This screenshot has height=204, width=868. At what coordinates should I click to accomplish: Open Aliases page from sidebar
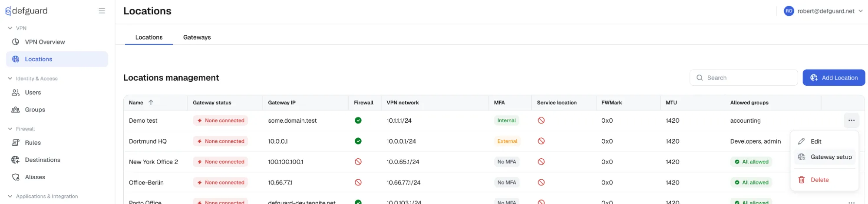click(57, 177)
